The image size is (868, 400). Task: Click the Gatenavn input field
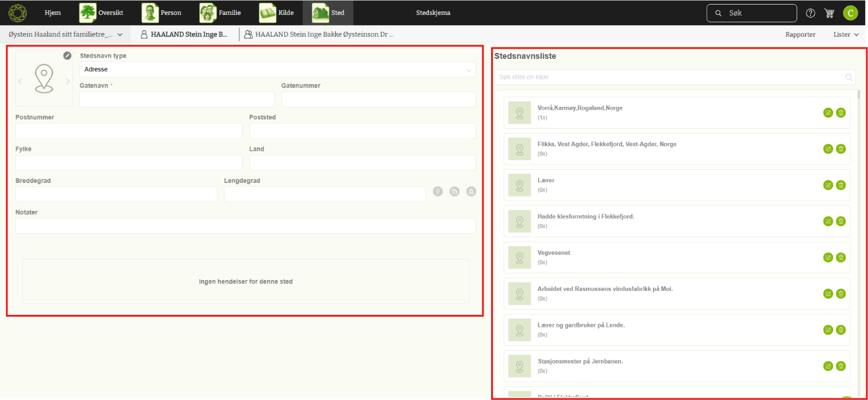point(177,99)
